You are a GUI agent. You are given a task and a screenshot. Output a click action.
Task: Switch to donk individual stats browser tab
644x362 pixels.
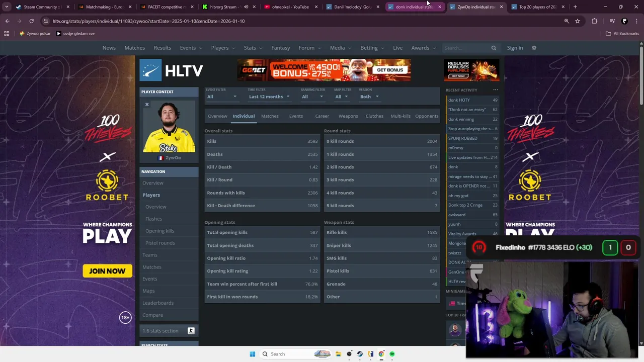click(x=414, y=7)
